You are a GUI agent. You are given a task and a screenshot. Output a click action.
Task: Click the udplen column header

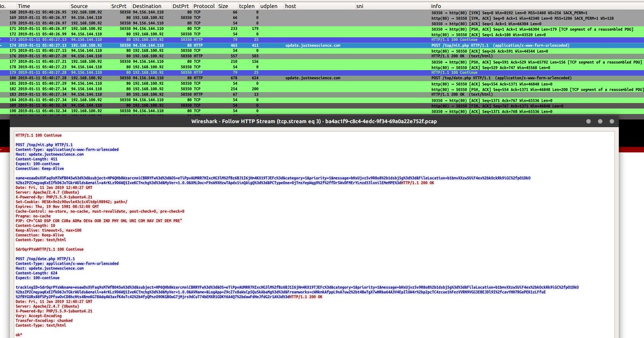click(270, 6)
